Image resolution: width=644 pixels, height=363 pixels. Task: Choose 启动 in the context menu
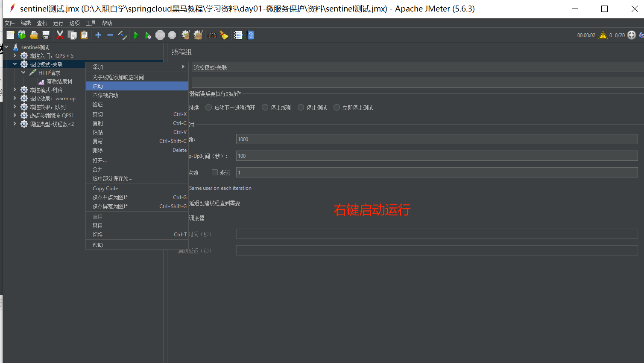pyautogui.click(x=137, y=86)
